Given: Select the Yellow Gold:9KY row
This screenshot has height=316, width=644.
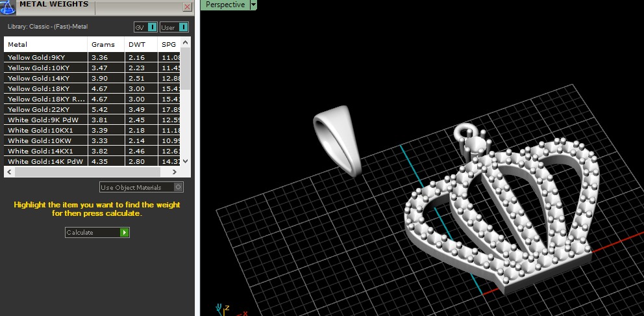Looking at the screenshot, I should [92, 57].
